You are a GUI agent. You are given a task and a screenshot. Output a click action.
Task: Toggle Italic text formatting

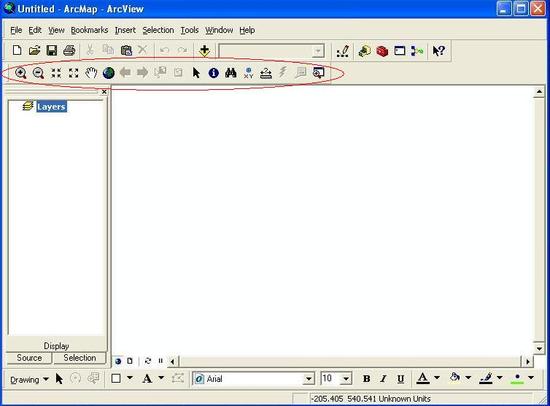(383, 379)
